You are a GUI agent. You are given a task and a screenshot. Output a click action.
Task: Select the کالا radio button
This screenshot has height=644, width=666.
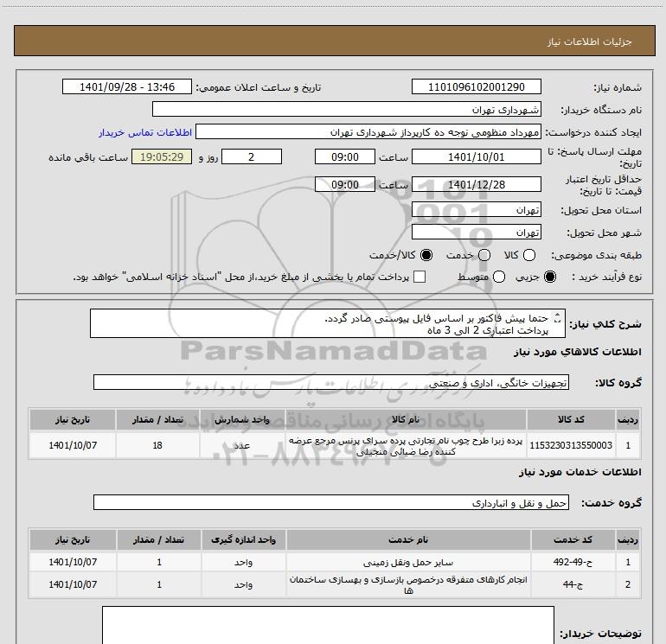(x=528, y=256)
